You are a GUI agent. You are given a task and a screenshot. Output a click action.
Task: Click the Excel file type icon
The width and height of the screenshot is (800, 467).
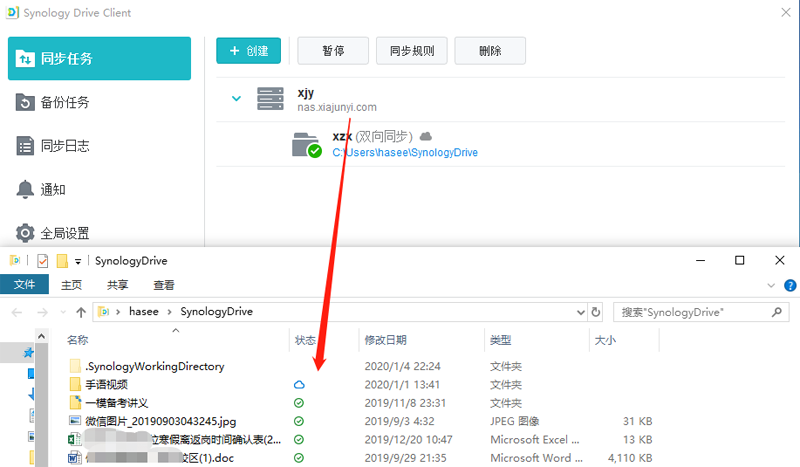click(x=75, y=439)
